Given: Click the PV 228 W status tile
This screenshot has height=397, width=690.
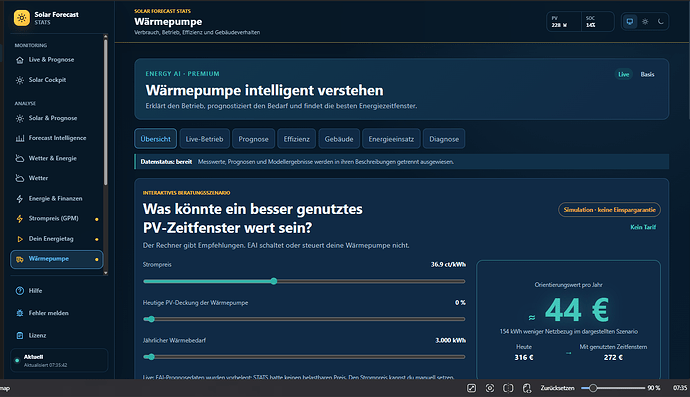Looking at the screenshot, I should (x=564, y=22).
